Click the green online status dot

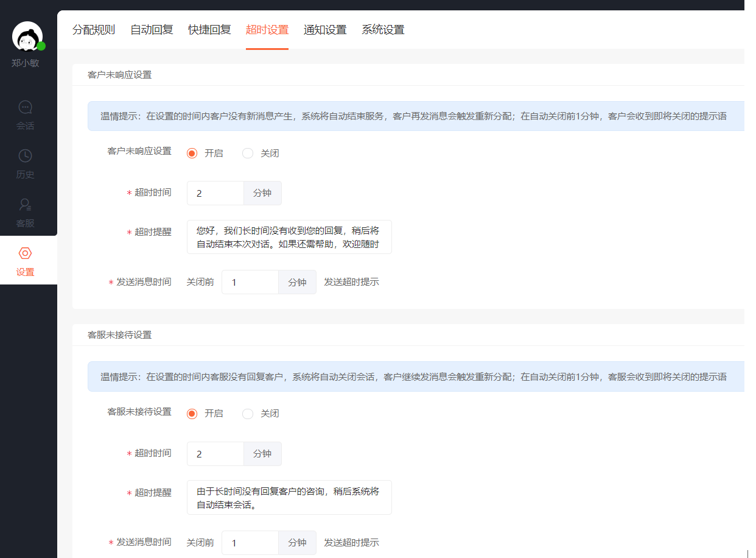41,46
